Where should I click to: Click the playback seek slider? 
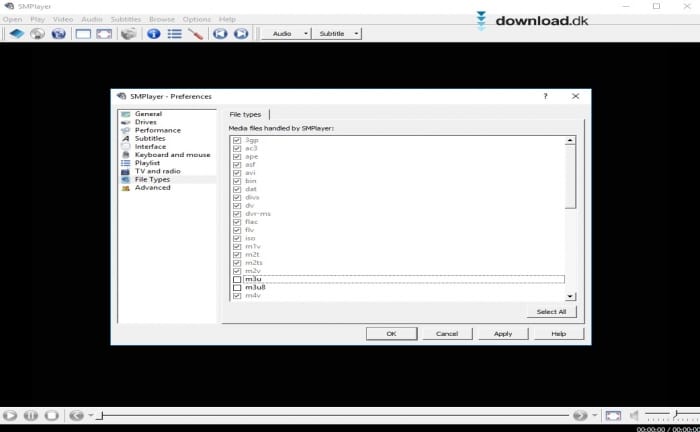tap(333, 415)
